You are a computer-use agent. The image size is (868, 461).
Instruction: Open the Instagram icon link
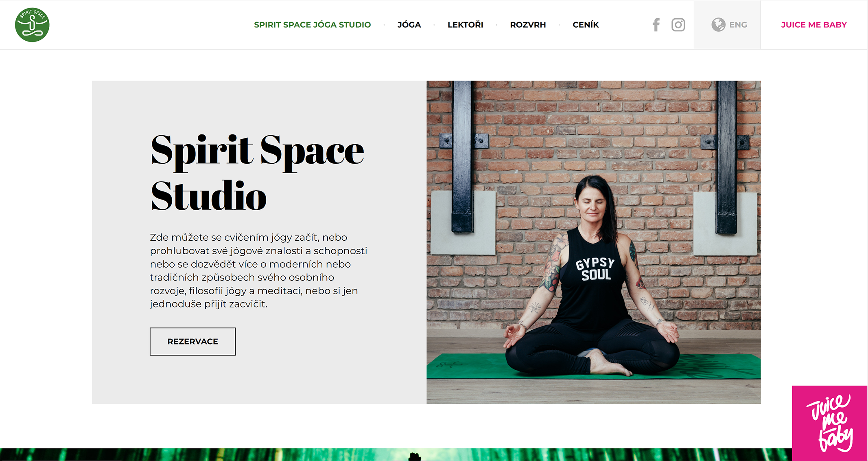(678, 25)
